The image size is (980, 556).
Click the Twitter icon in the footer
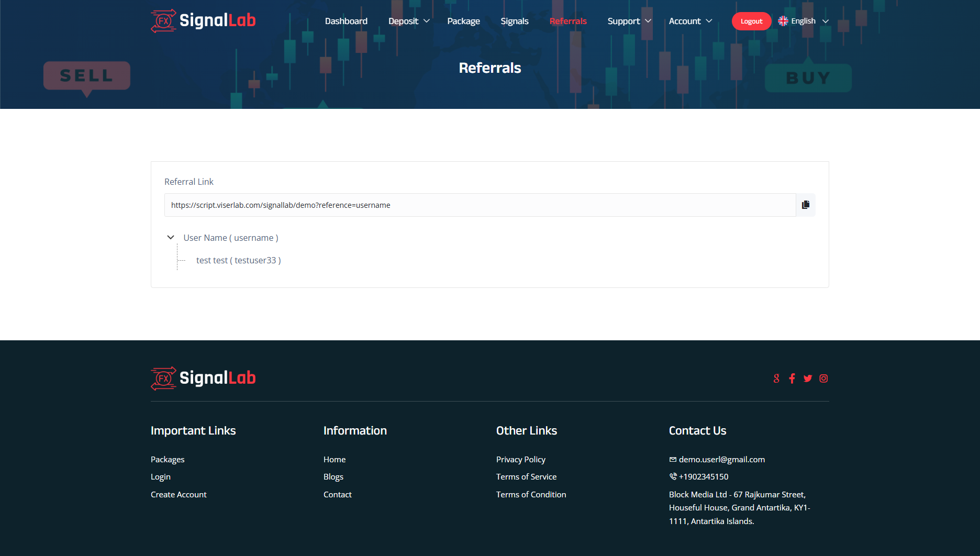(x=808, y=378)
